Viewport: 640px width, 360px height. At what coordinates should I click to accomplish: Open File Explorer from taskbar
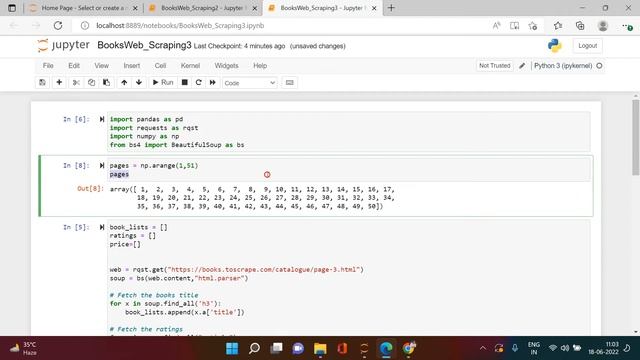(x=320, y=348)
